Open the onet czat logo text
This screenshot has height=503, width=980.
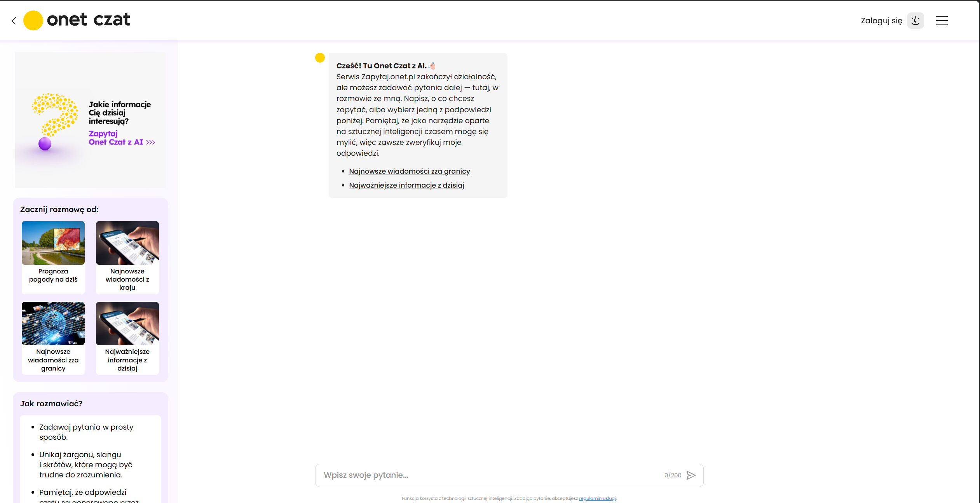[88, 19]
